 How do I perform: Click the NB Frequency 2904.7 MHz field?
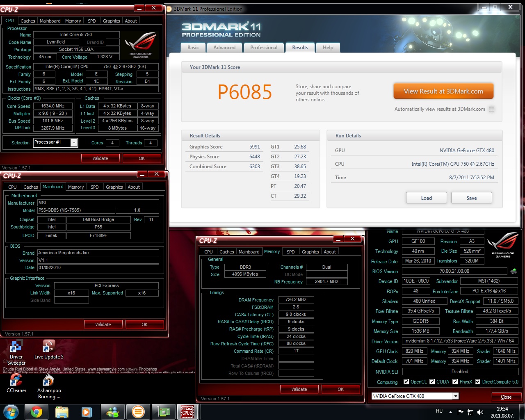327,282
